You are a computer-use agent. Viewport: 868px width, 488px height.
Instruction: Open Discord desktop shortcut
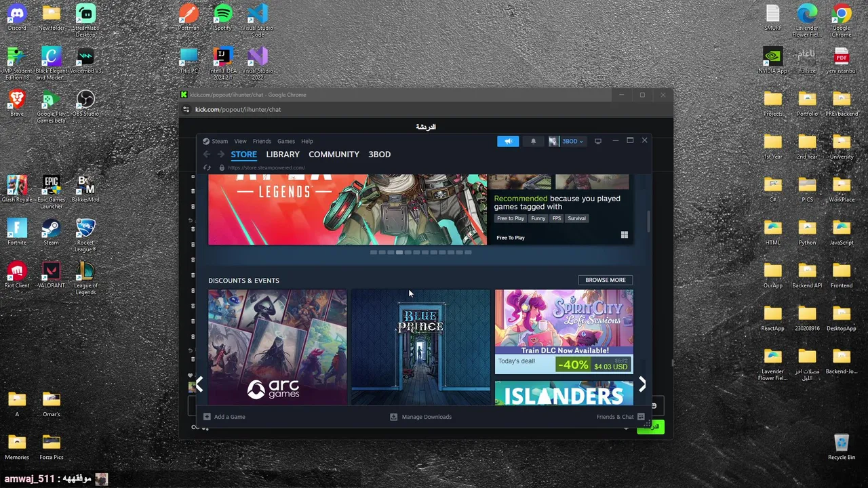17,18
